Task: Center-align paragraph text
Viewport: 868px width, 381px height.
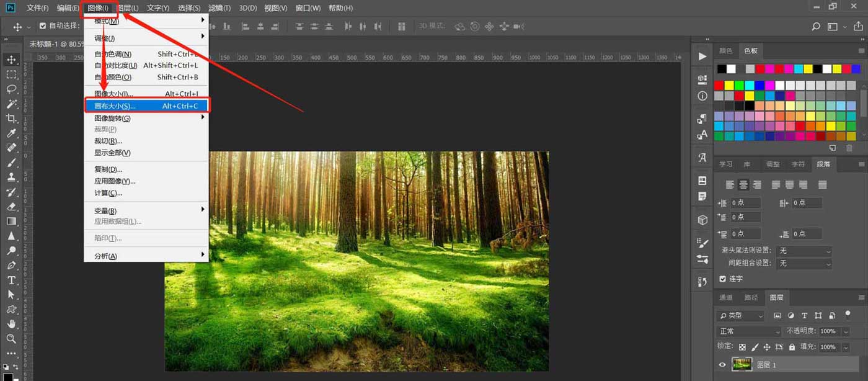Action: click(x=743, y=185)
